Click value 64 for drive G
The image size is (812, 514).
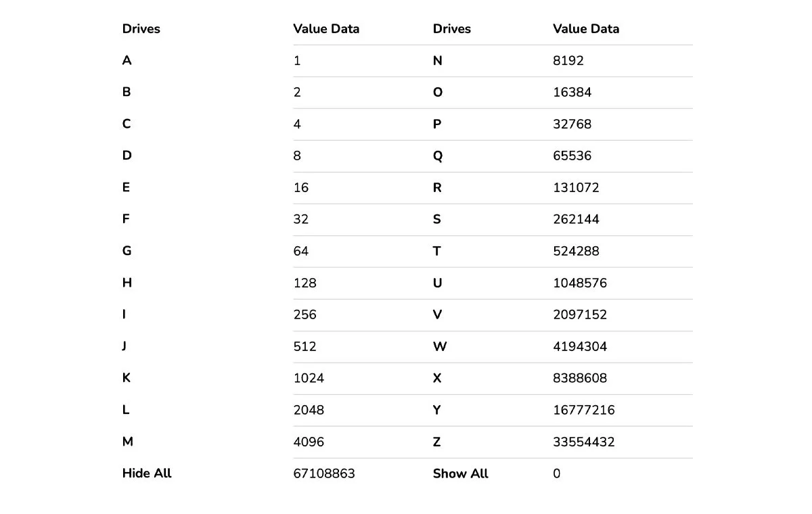pyautogui.click(x=300, y=252)
